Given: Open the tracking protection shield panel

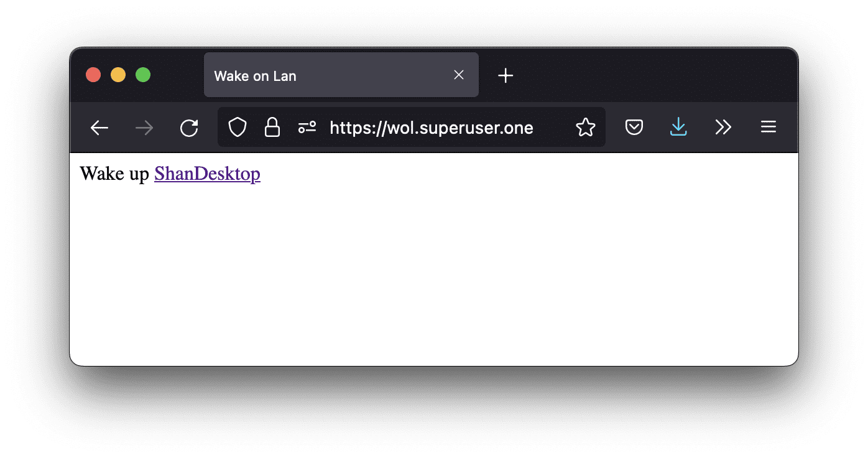Looking at the screenshot, I should coord(238,128).
